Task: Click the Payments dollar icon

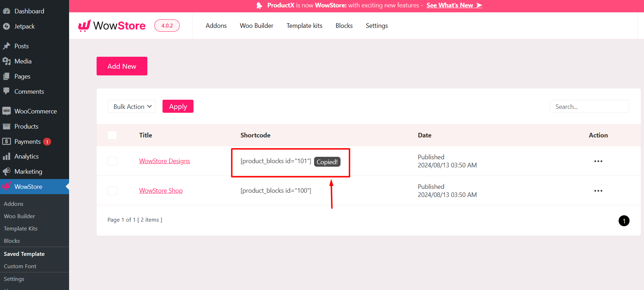Action: (x=6, y=141)
